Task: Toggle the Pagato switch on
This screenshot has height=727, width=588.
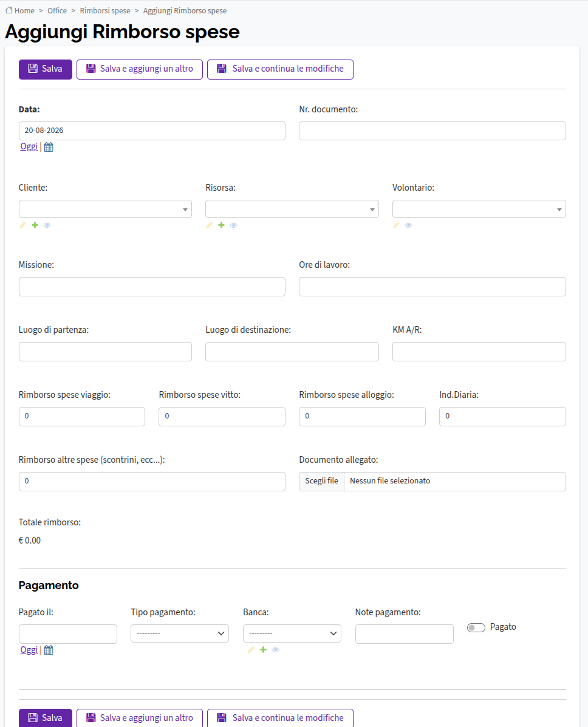Action: click(x=476, y=627)
